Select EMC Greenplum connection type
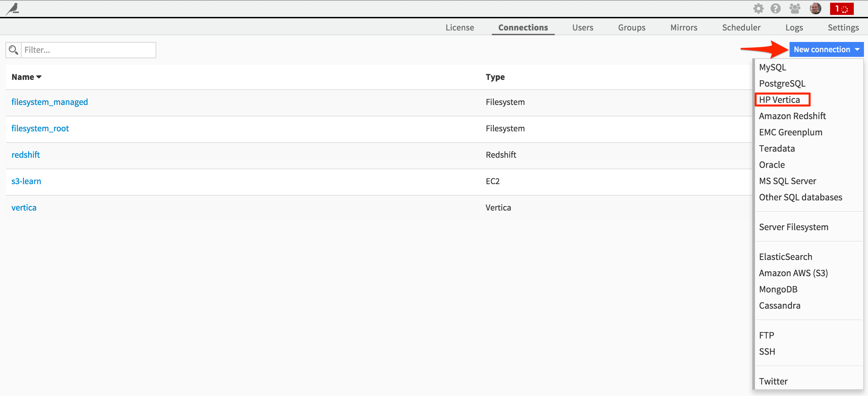 point(791,132)
